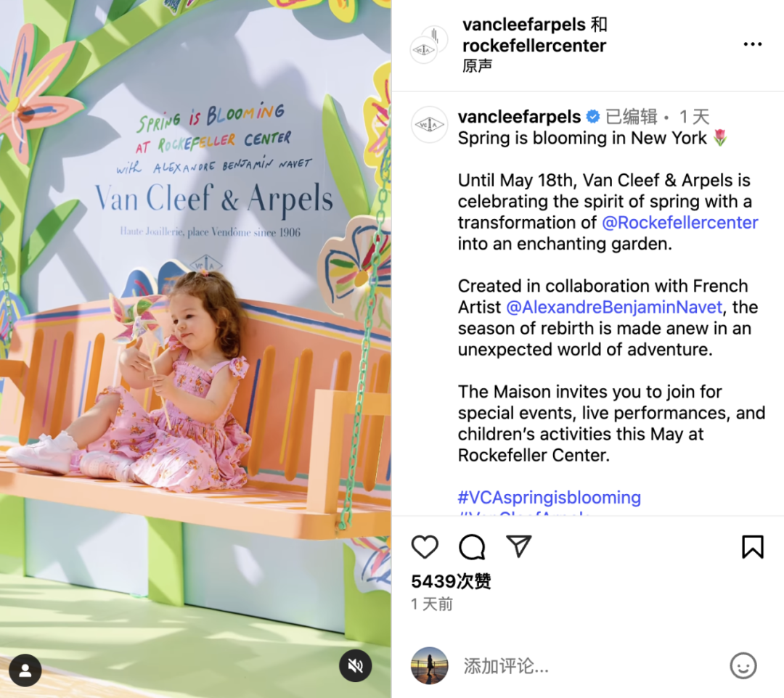Click vancleefarpels username in caption
The height and width of the screenshot is (698, 784).
tap(519, 116)
